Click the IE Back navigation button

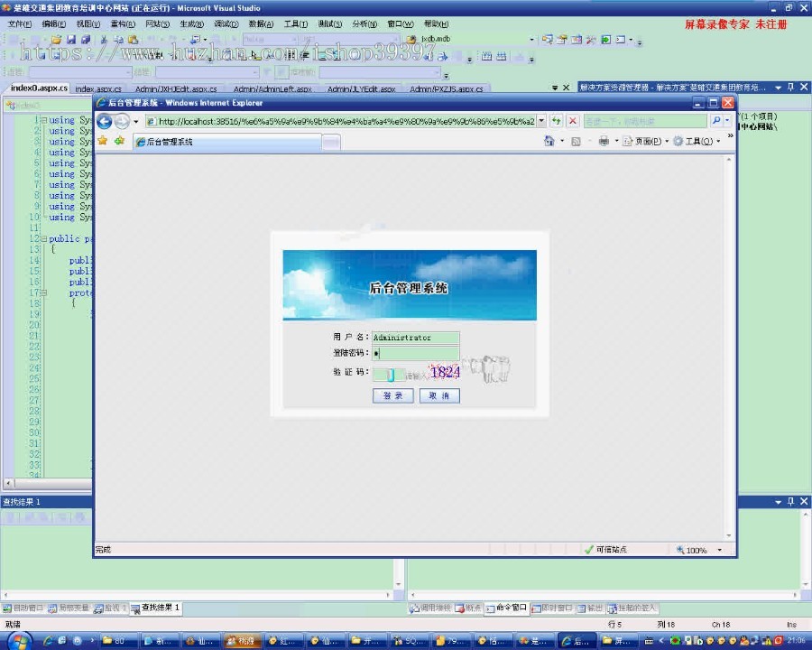104,121
